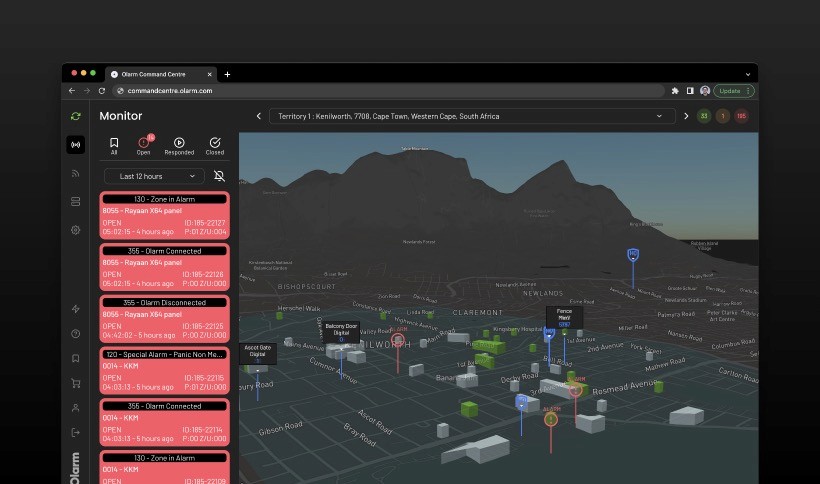820x484 pixels.
Task: Select the ALARM pin near Kenilworth label
Action: click(x=397, y=340)
